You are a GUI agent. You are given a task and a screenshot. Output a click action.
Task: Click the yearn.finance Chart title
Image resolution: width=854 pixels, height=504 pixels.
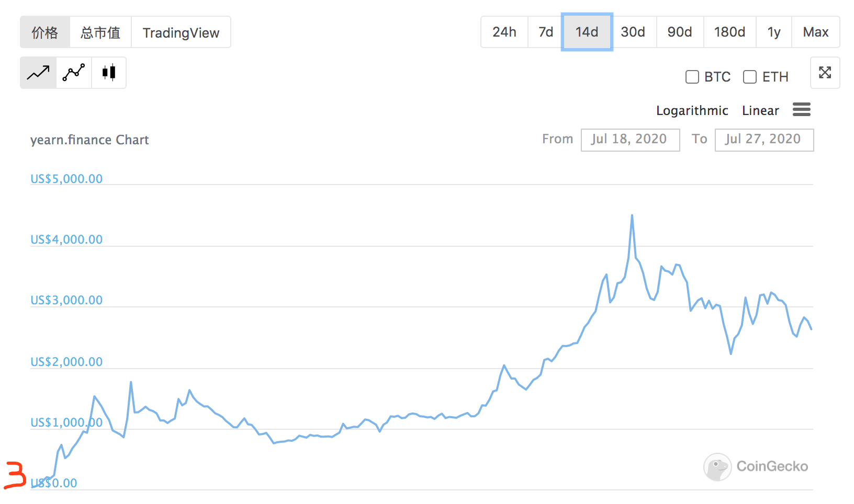click(89, 140)
